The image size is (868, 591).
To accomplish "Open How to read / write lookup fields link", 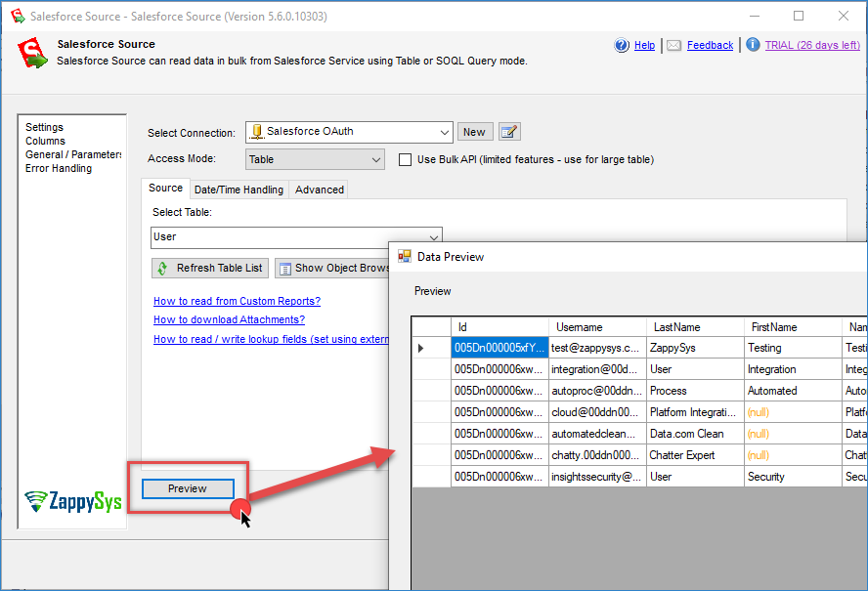I will click(x=272, y=339).
